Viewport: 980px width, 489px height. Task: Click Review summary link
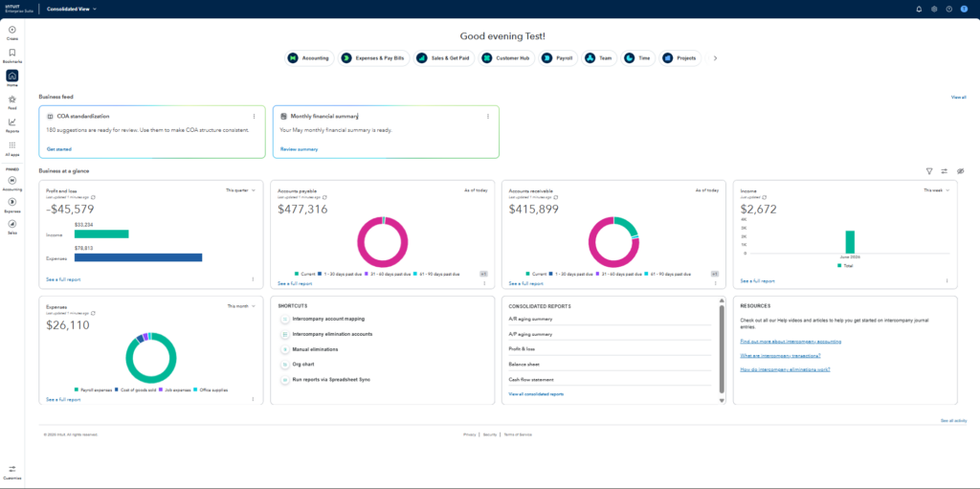tap(300, 149)
